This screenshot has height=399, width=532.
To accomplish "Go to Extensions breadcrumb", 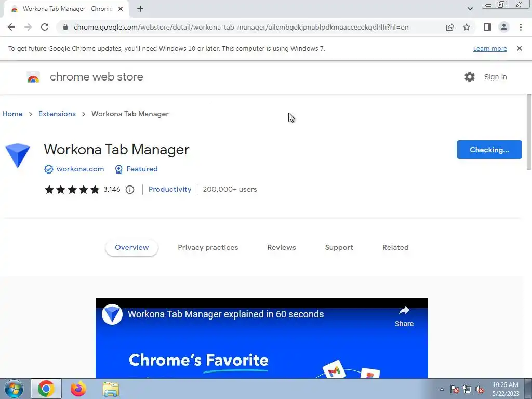I will [x=57, y=114].
